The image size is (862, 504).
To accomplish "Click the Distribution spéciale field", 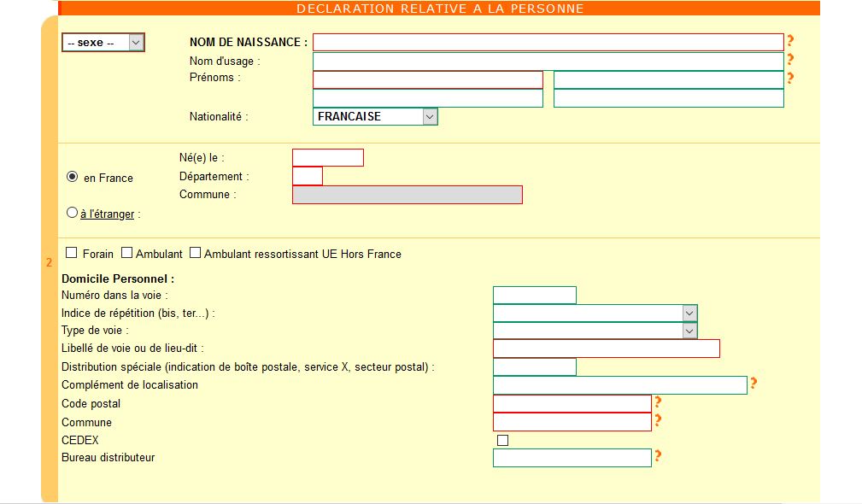I will click(x=534, y=367).
